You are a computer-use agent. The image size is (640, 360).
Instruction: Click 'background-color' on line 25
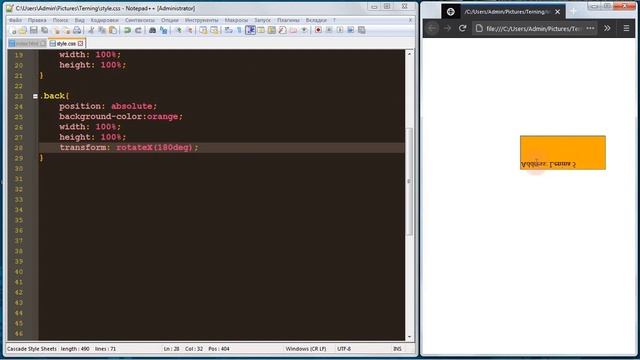coord(102,117)
